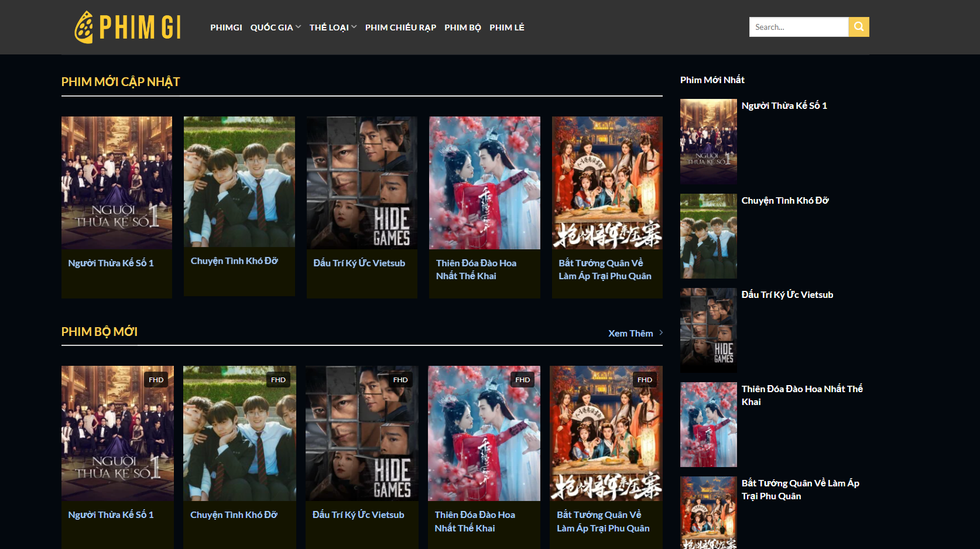Click the arrow next to Xem Thêm

coord(661,332)
